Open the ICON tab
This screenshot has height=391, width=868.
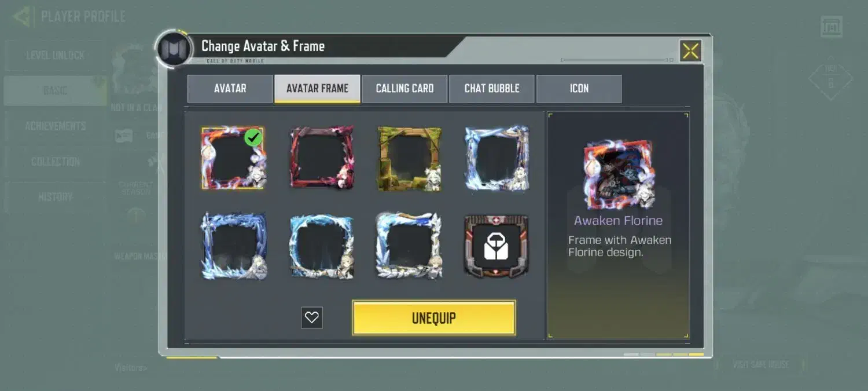pyautogui.click(x=579, y=89)
